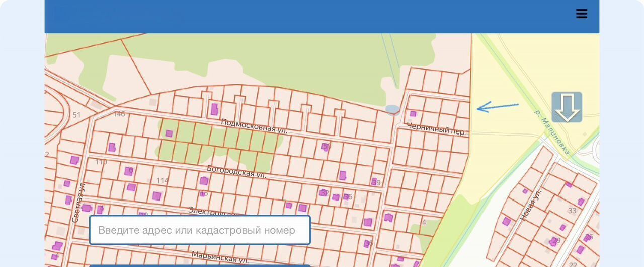The image size is (644, 267).
Task: Select house number 114 on the map
Action: tap(162, 180)
